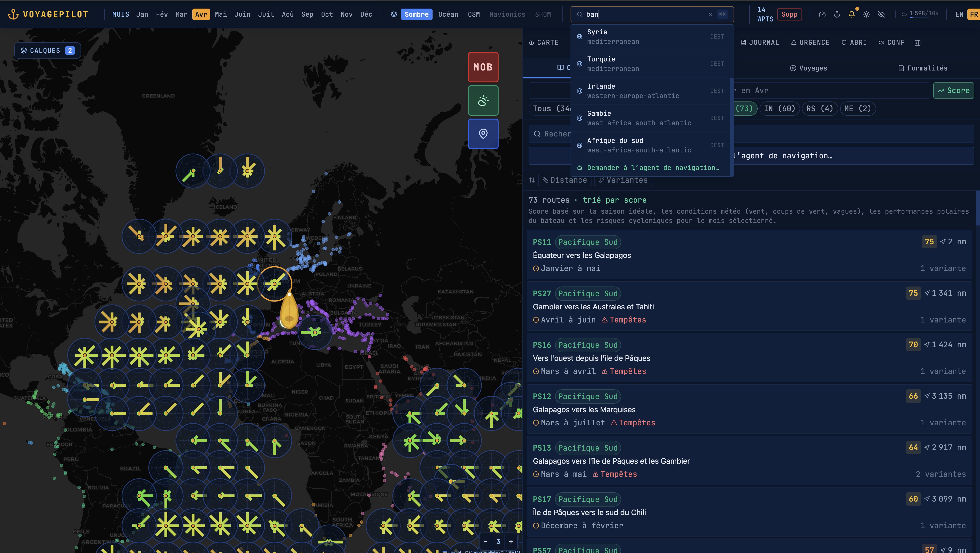Collapse the side panel with the panel icon
The width and height of the screenshot is (980, 553).
point(918,43)
